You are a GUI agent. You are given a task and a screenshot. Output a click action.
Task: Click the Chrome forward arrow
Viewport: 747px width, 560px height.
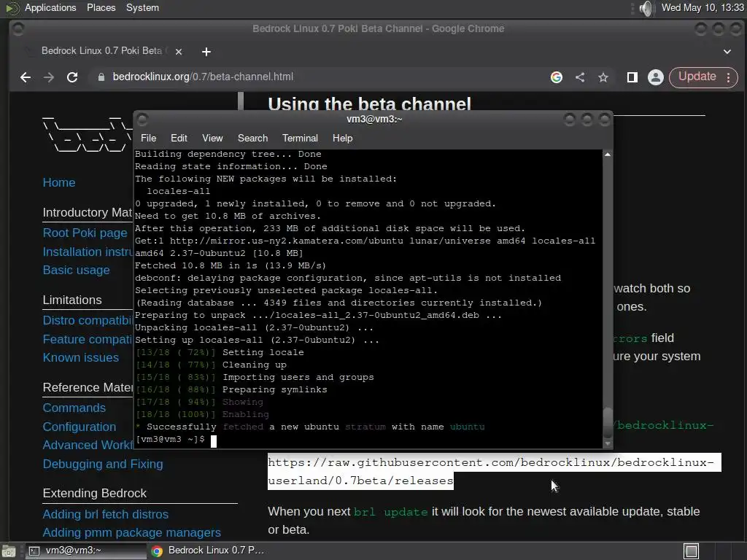click(49, 77)
